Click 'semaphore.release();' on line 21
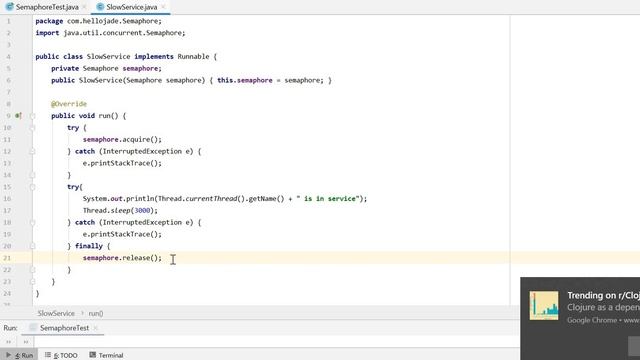 point(122,258)
